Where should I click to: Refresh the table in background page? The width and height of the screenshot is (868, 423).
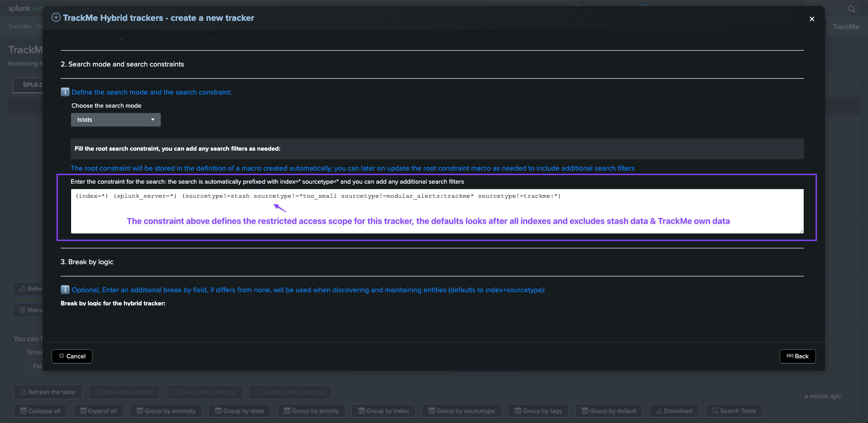pyautogui.click(x=48, y=392)
